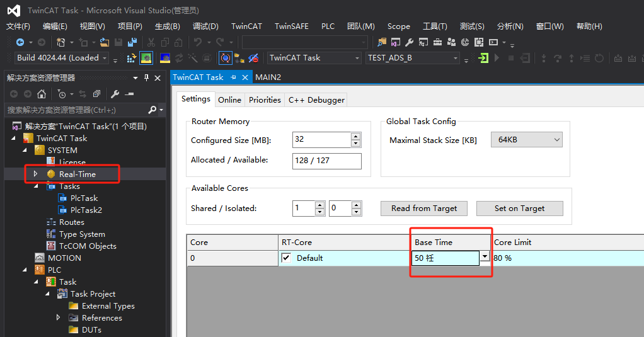The height and width of the screenshot is (337, 644).
Task: Click the Toolbox toolbar icon
Action: point(437,42)
